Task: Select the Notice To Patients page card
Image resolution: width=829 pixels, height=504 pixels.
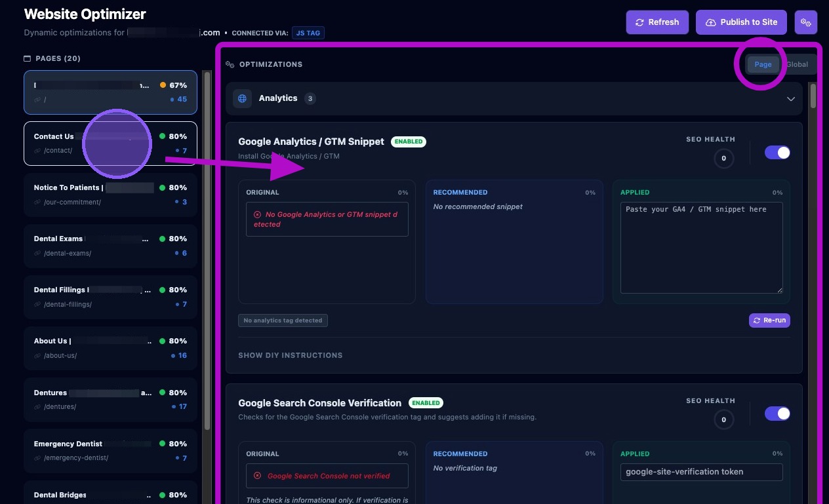Action: 110,194
